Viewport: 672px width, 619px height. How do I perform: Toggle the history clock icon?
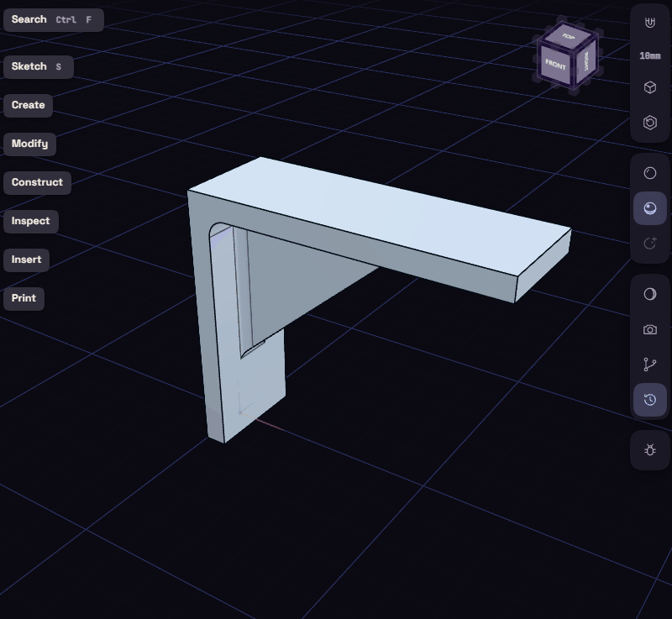click(x=649, y=400)
